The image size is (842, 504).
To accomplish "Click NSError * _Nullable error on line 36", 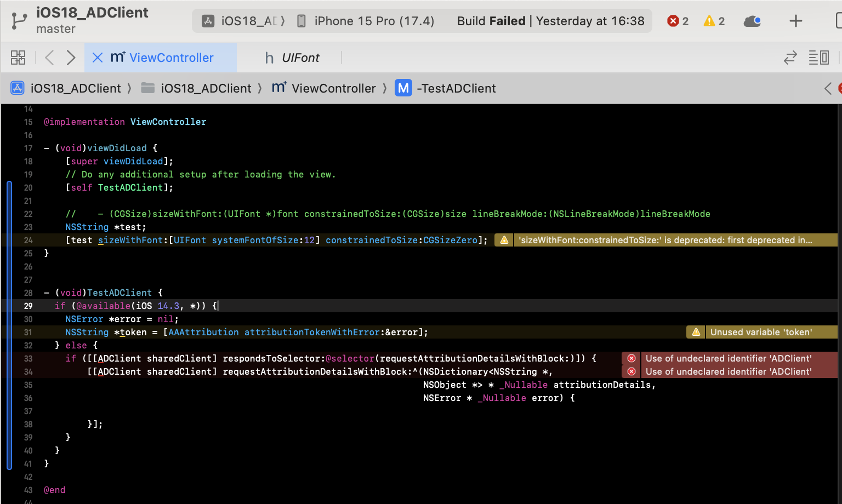I will (x=491, y=398).
